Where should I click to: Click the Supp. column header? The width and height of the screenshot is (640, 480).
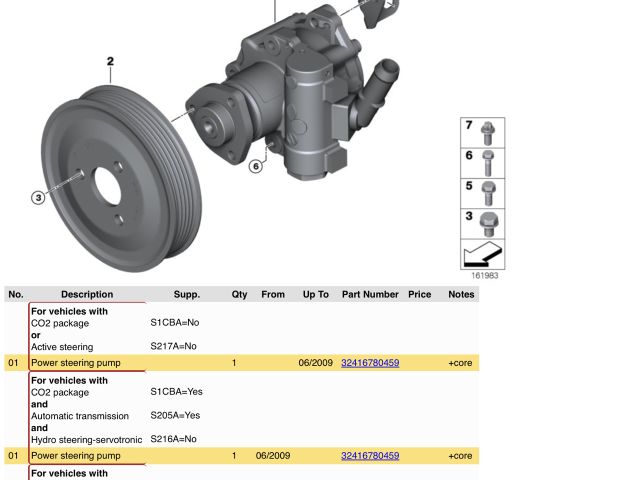[x=187, y=295]
